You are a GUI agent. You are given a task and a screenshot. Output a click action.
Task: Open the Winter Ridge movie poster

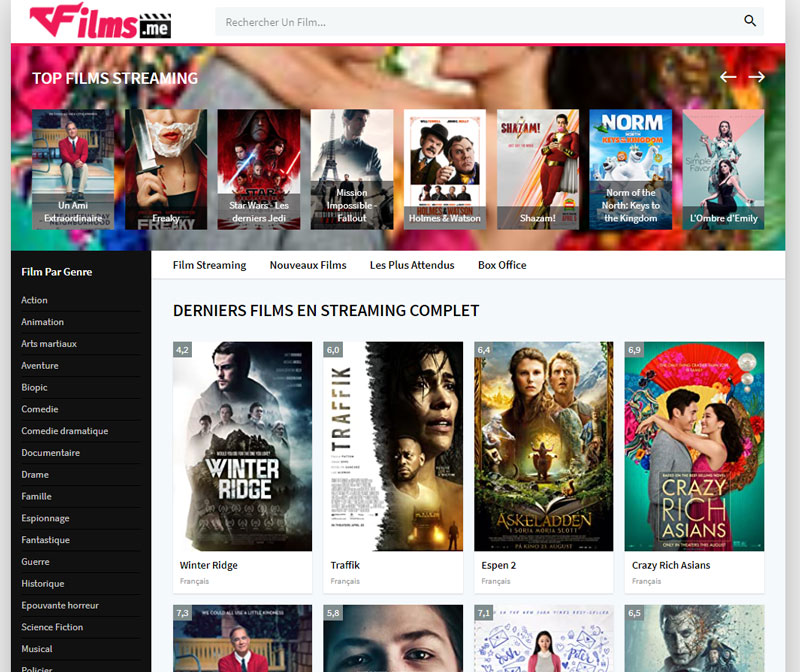(x=242, y=446)
